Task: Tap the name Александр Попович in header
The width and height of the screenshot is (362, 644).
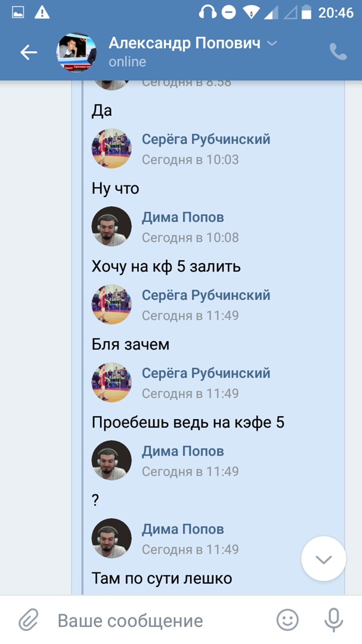Action: (x=184, y=43)
